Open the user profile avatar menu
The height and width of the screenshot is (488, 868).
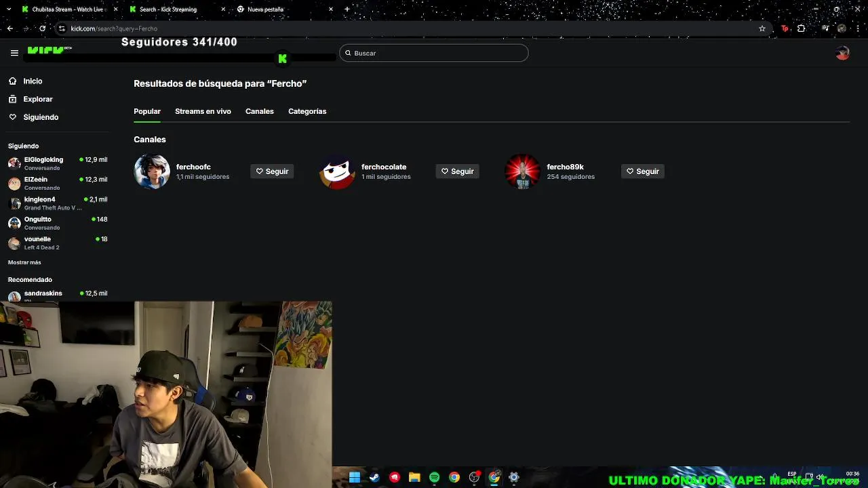pos(842,53)
